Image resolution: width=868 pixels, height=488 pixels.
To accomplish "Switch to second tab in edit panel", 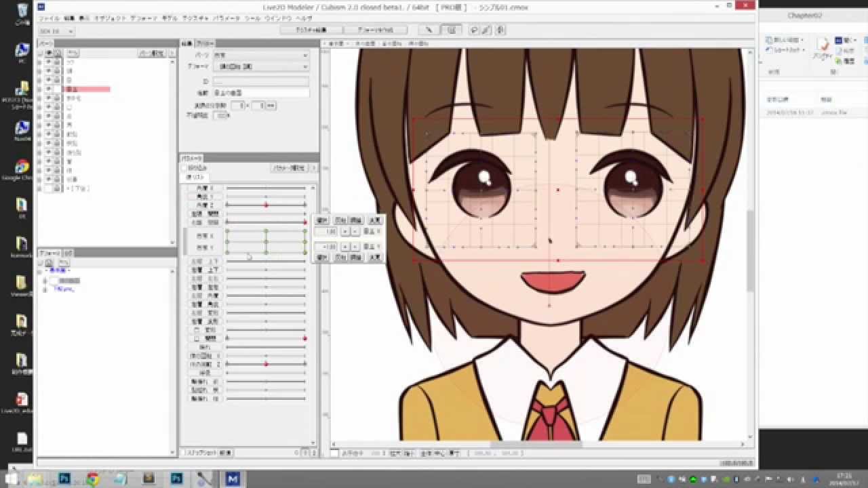I will pyautogui.click(x=205, y=43).
